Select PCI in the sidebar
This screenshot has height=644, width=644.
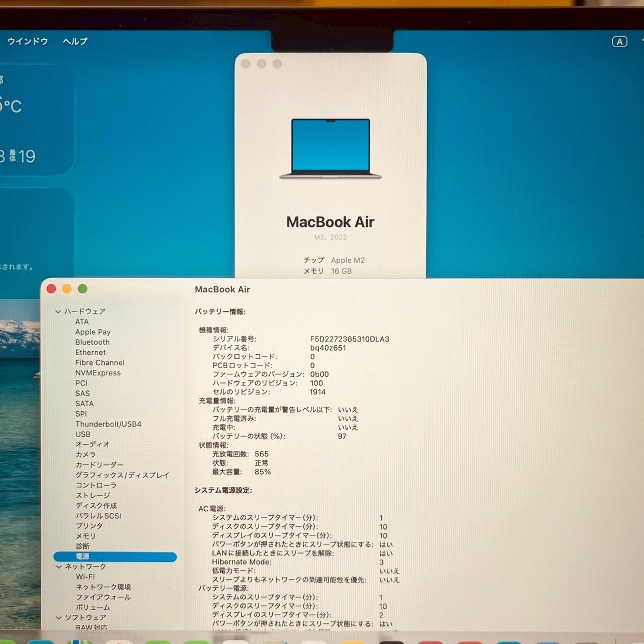point(81,383)
